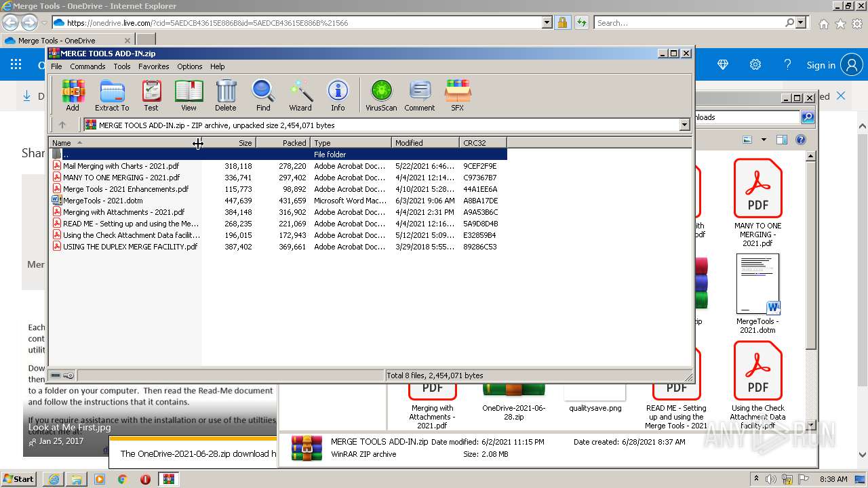868x488 pixels.
Task: Click the Find toolbar icon
Action: coord(263,95)
